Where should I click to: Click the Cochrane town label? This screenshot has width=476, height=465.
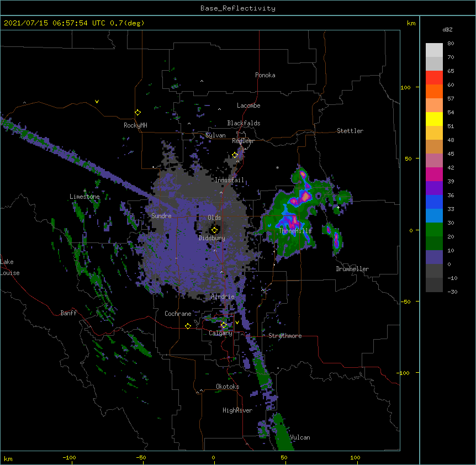178,314
